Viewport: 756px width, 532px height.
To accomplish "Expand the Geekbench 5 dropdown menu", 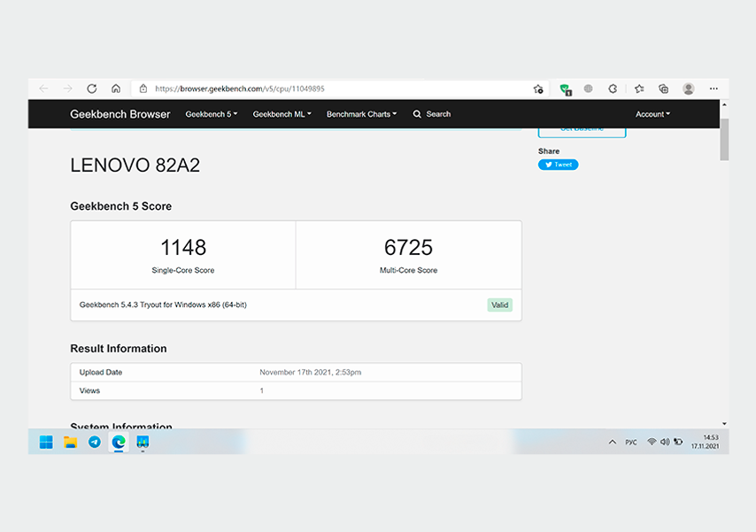I will pos(212,114).
